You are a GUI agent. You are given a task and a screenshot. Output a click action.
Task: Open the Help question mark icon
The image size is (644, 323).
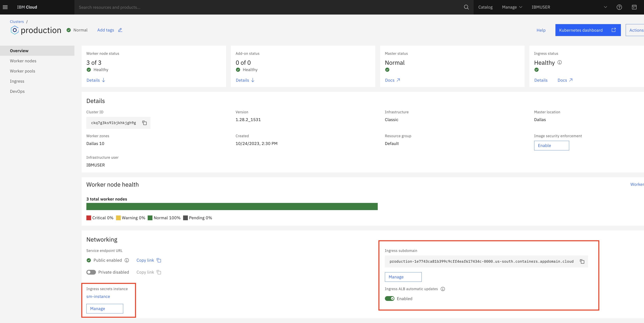point(619,7)
